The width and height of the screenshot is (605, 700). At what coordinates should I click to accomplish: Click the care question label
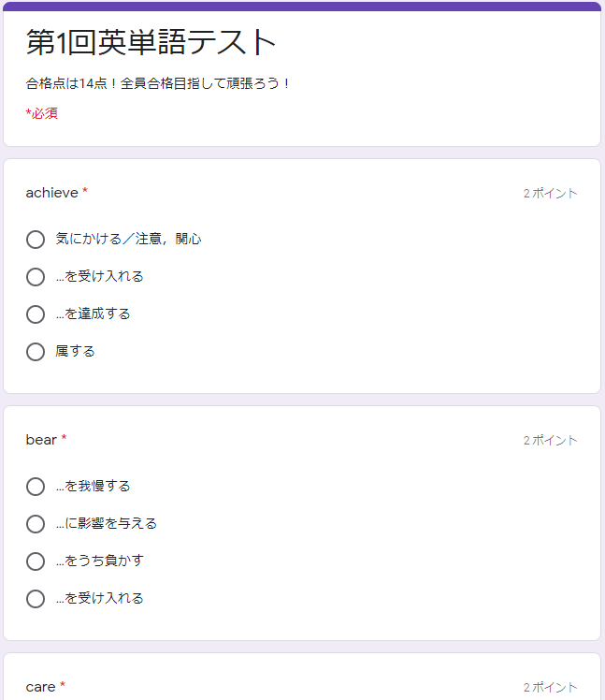coord(40,687)
